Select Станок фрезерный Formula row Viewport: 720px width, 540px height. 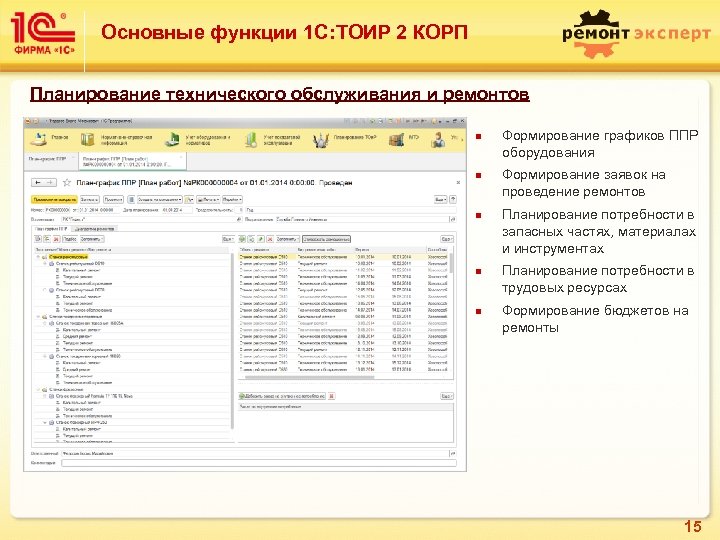94,396
